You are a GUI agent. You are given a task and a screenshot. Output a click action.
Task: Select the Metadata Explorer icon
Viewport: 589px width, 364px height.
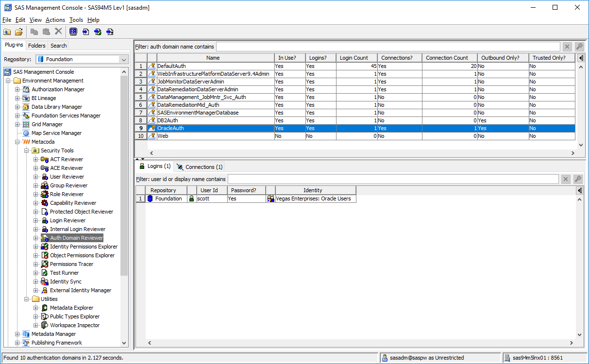pos(45,308)
